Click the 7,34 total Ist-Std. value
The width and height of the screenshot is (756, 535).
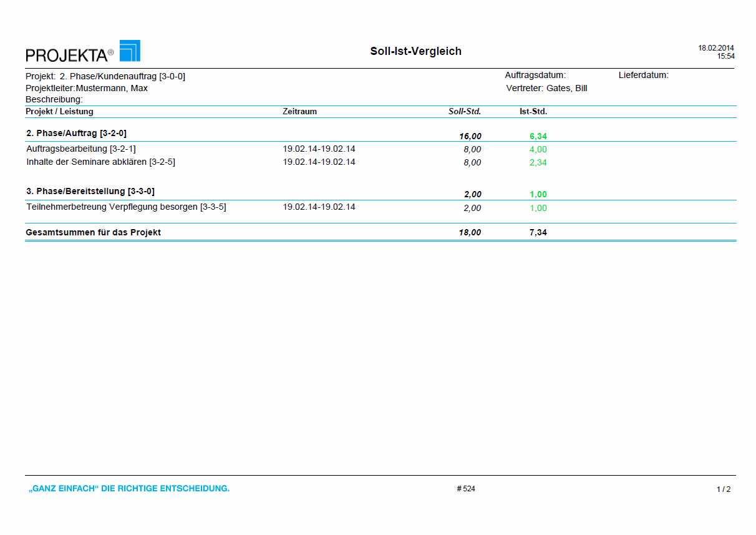[538, 232]
